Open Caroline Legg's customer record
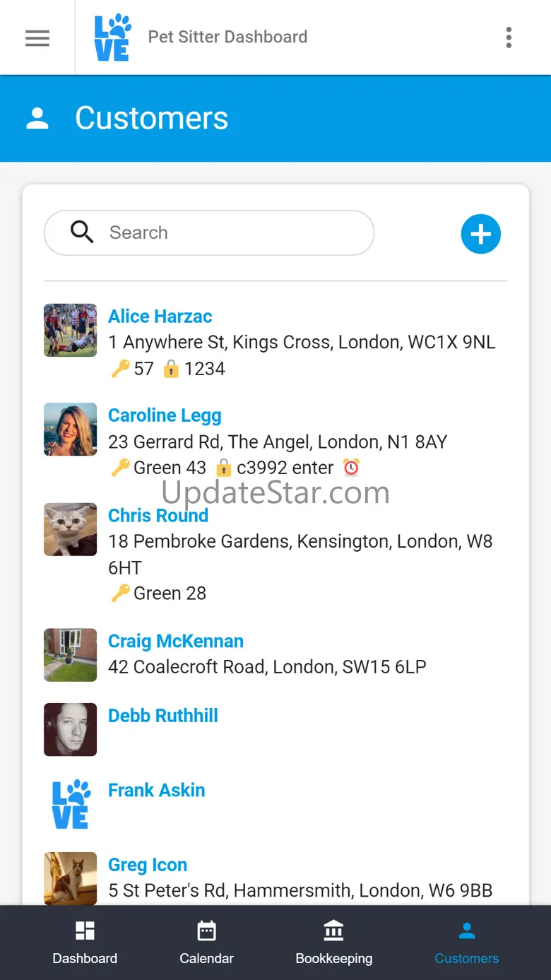551x980 pixels. point(165,415)
